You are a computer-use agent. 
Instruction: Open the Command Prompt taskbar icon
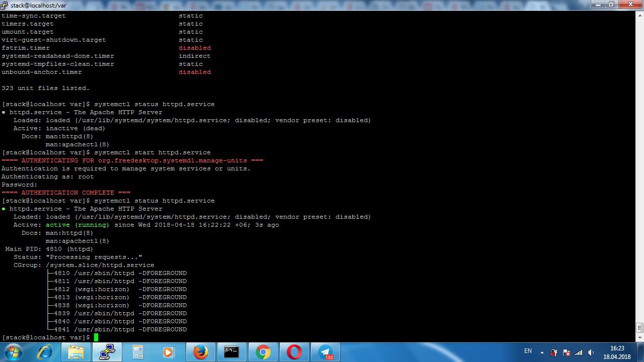pos(232,352)
